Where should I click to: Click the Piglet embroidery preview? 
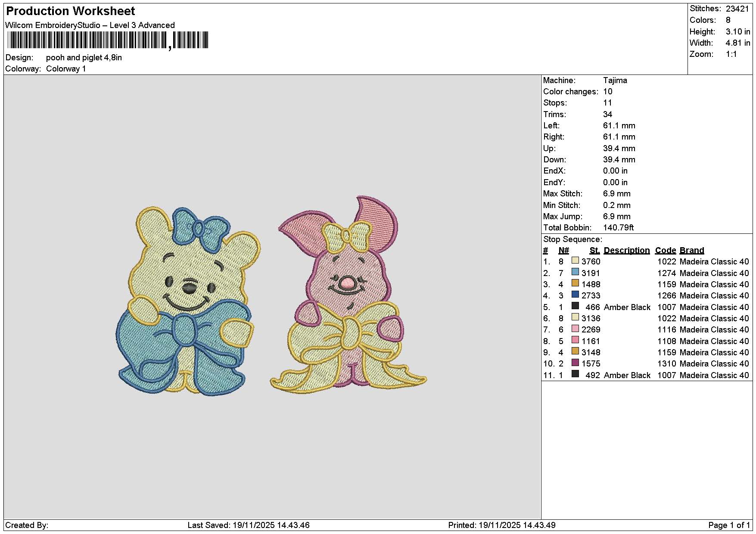348,294
